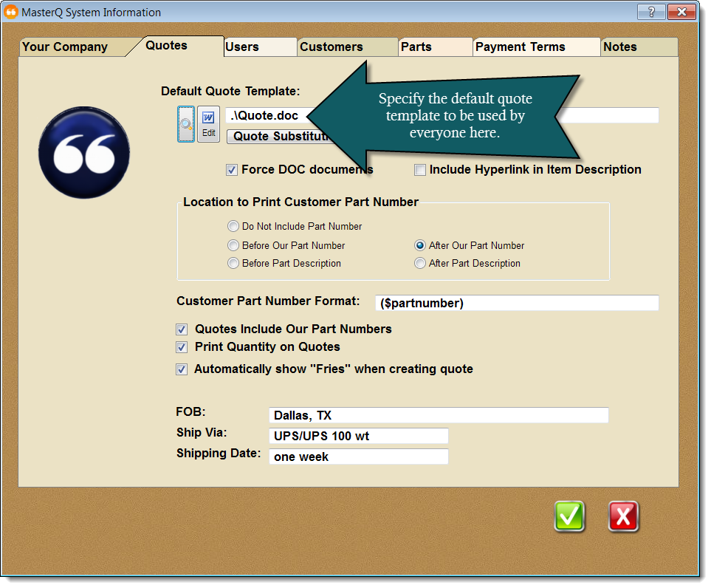Viewport: 711px width, 588px height.
Task: Click the red X cancel icon
Action: coord(624,516)
